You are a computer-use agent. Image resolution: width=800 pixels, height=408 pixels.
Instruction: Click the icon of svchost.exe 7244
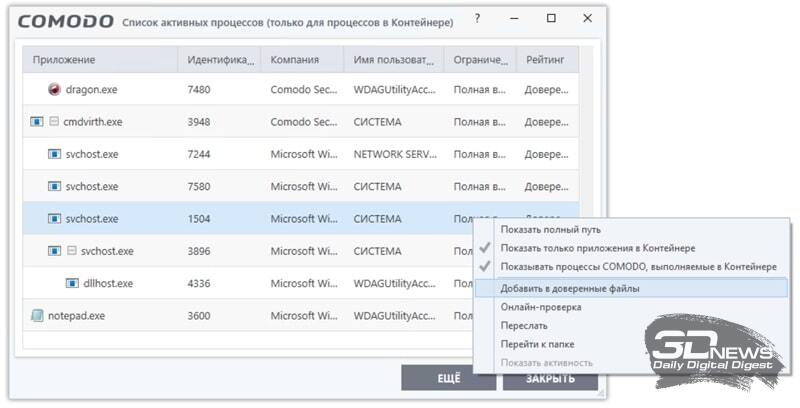tap(54, 154)
